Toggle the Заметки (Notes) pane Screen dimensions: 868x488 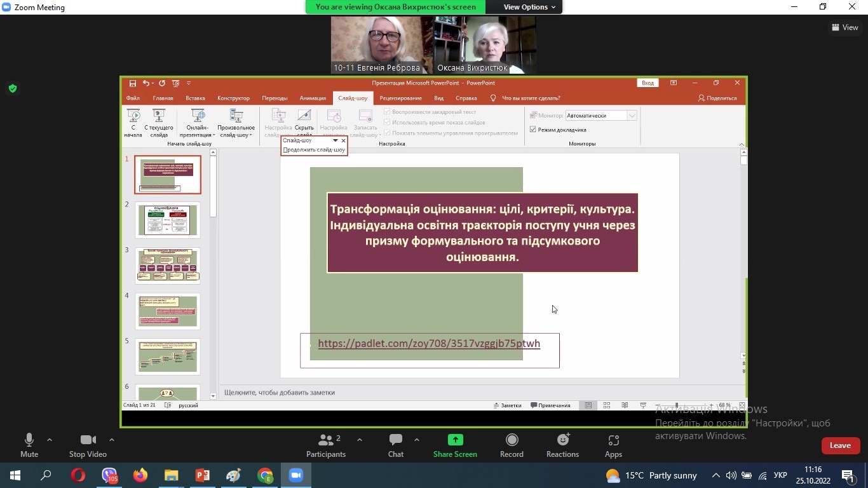click(507, 405)
